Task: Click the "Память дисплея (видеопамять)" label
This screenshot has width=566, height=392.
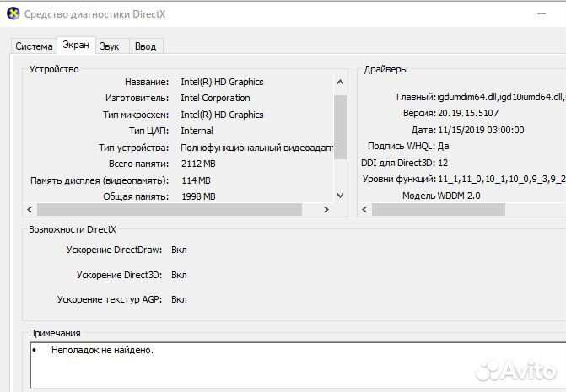Action: tap(100, 180)
